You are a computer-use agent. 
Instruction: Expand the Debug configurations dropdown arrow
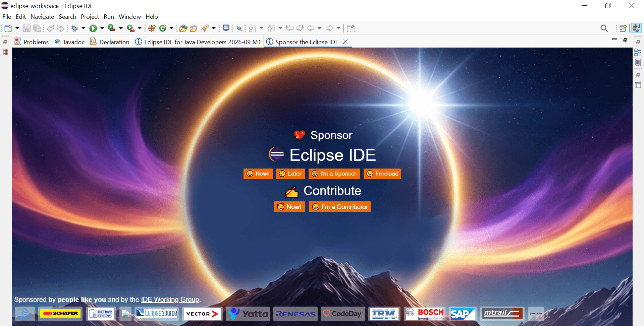pyautogui.click(x=83, y=28)
